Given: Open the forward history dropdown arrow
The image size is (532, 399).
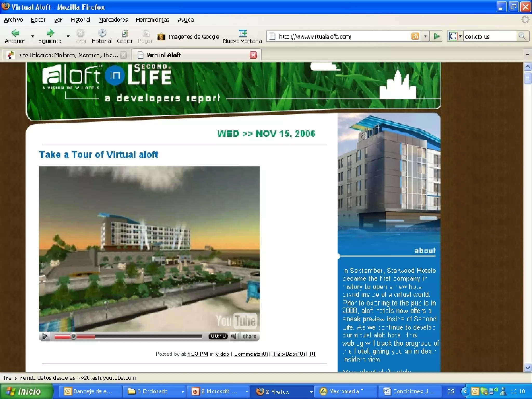Looking at the screenshot, I should (68, 36).
